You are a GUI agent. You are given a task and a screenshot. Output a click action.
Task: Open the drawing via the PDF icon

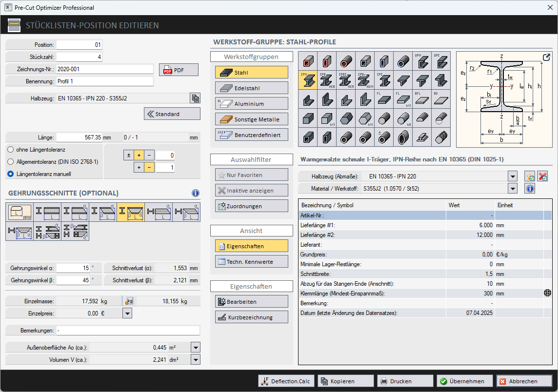click(178, 69)
